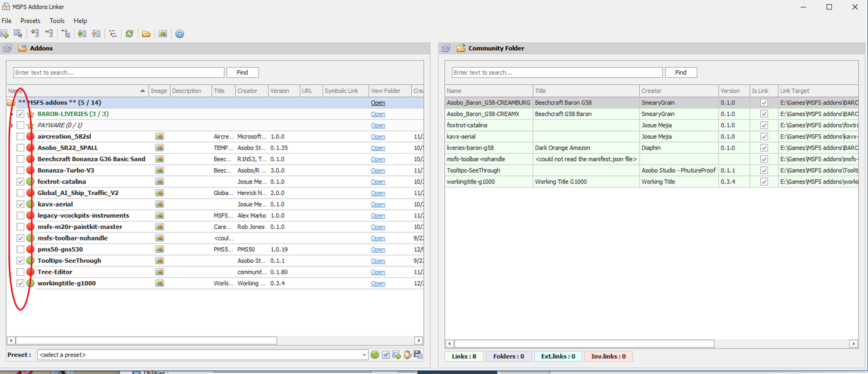
Task: Click right arrow of Addons horizontal scrollbar
Action: (x=418, y=341)
